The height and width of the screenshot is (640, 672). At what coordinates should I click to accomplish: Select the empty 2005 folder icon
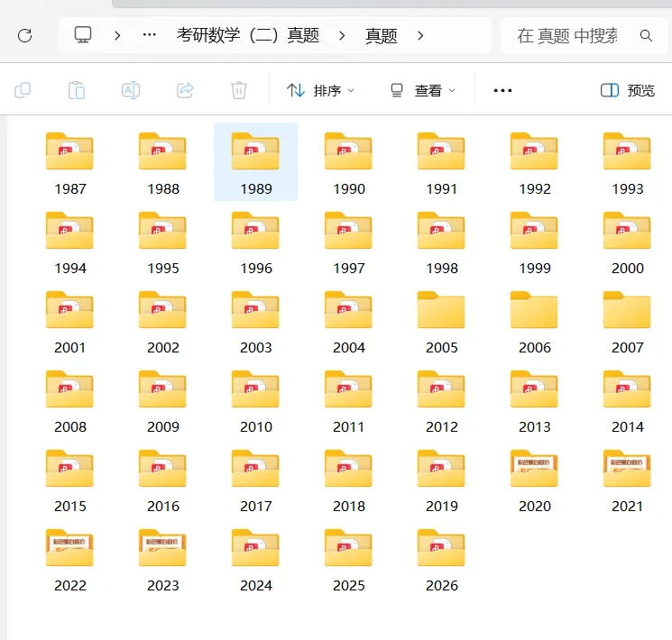(x=441, y=309)
